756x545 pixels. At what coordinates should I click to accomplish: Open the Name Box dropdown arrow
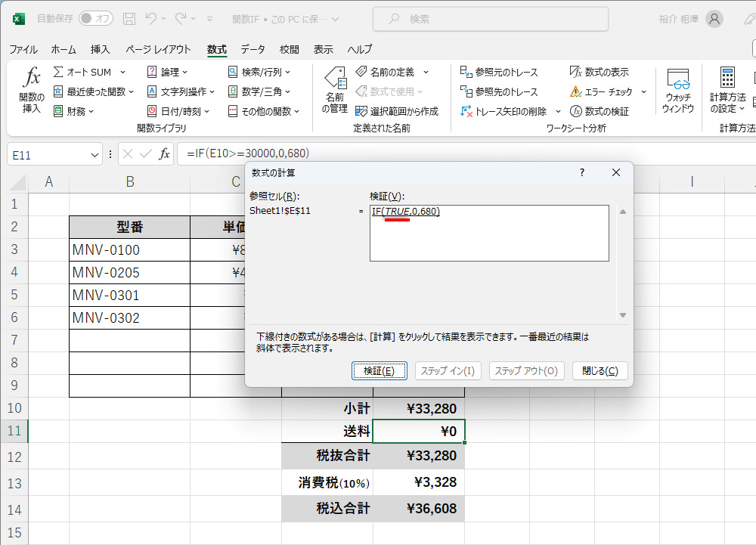pos(94,155)
